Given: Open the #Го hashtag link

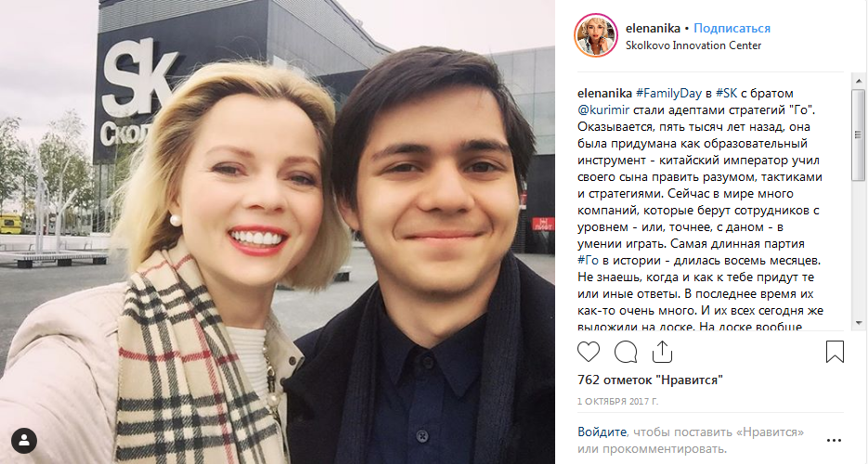Looking at the screenshot, I should tap(589, 260).
